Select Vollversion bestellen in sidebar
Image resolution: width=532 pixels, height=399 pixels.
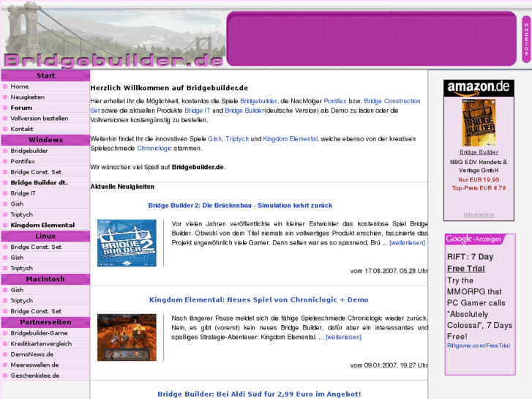click(x=39, y=118)
